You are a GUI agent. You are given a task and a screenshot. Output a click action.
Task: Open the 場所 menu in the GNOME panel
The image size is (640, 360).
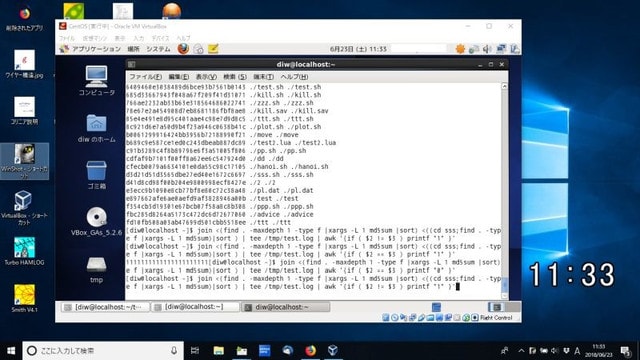coord(133,49)
